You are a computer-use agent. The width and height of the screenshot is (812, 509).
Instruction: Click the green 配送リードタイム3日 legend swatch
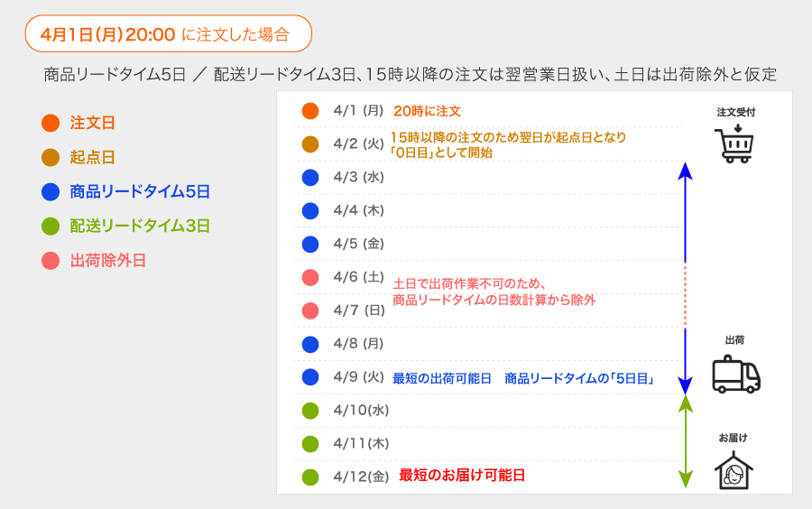(51, 226)
